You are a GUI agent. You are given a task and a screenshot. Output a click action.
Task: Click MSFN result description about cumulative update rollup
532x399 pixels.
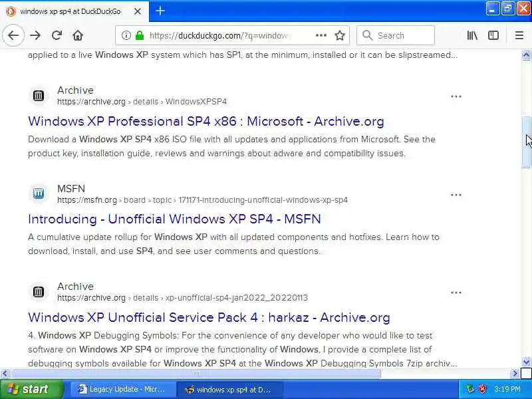click(233, 244)
